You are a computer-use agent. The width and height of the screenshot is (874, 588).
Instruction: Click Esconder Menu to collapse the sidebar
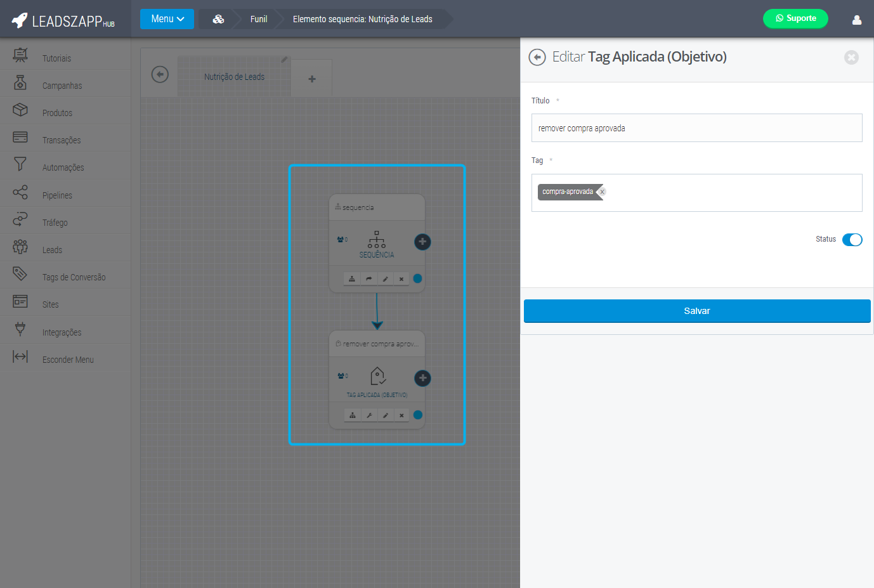coord(67,360)
